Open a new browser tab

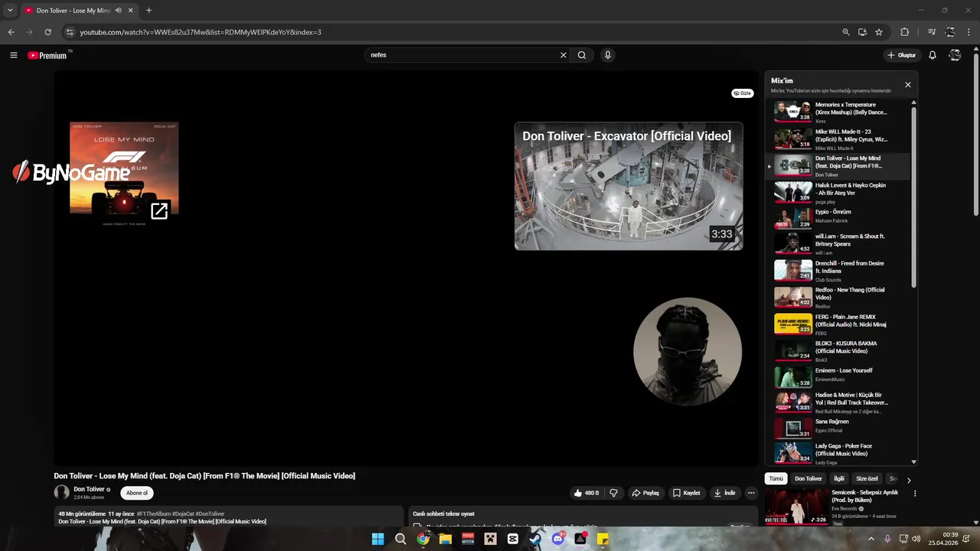[x=149, y=11]
